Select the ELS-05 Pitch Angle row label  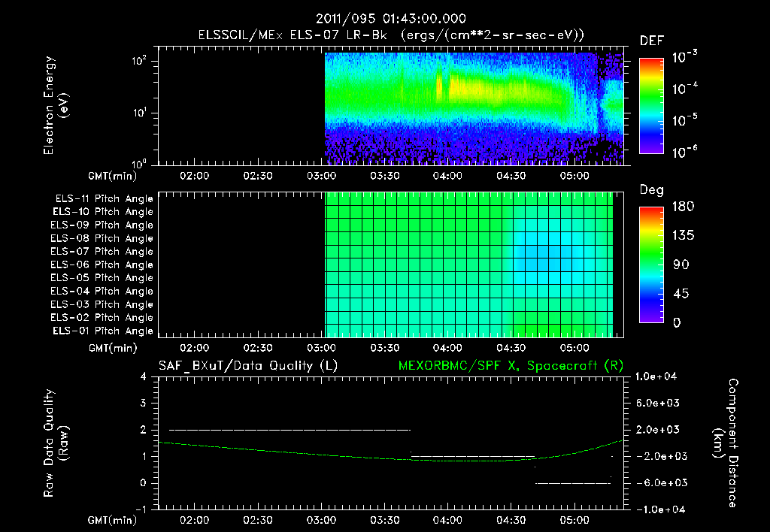click(x=102, y=278)
